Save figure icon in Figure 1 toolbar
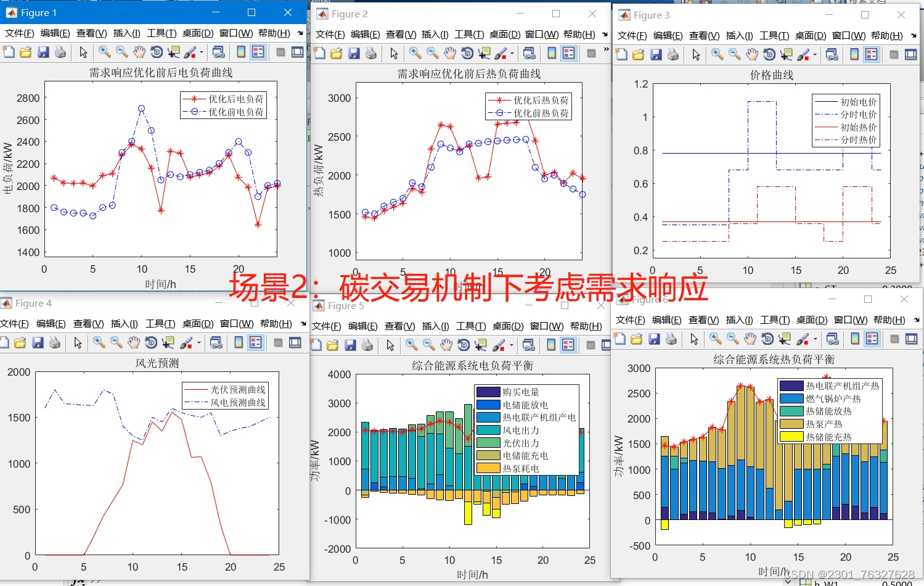The height and width of the screenshot is (586, 924). (43, 52)
